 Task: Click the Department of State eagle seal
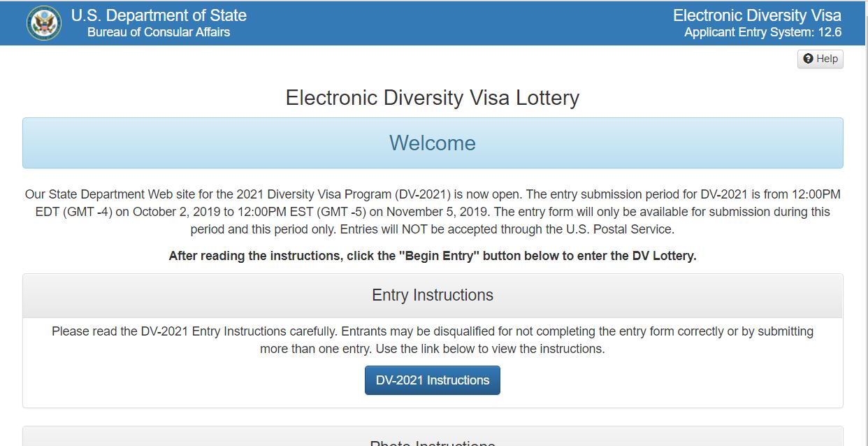tap(44, 23)
